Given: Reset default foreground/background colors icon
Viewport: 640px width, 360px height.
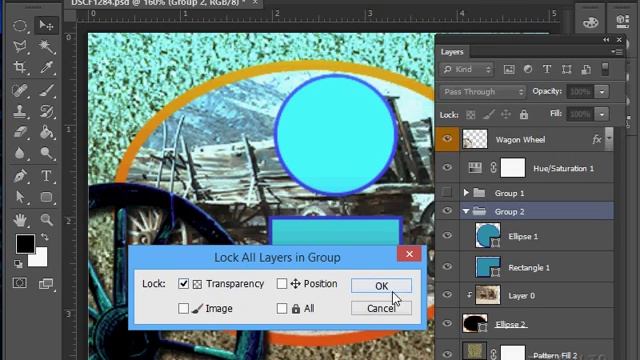Looking at the screenshot, I should [x=18, y=264].
